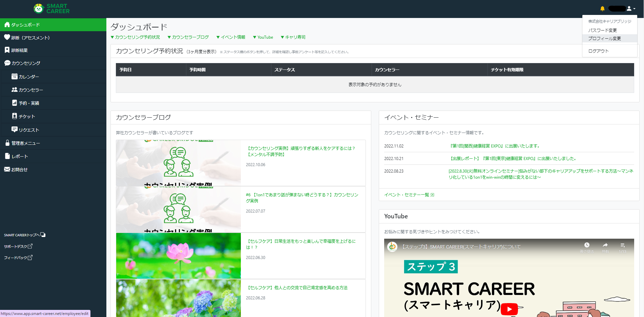Open the フィードバック external link
Viewport: 644px width, 317px height.
(x=18, y=258)
